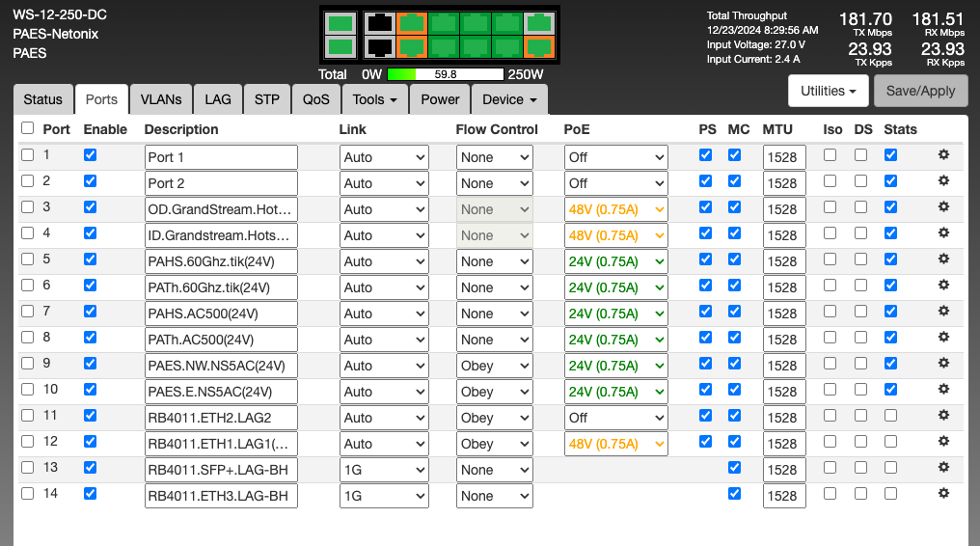980x546 pixels.
Task: Click the gear icon for Port 12
Action: coord(943,441)
